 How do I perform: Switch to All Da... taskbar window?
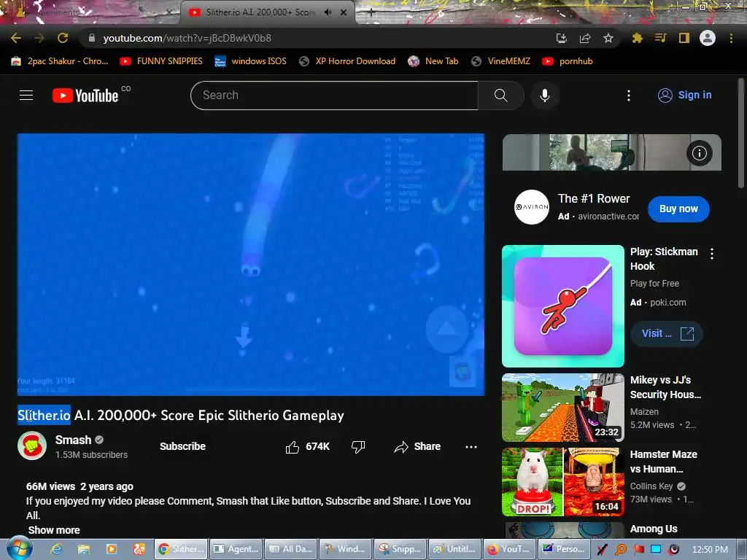point(290,549)
